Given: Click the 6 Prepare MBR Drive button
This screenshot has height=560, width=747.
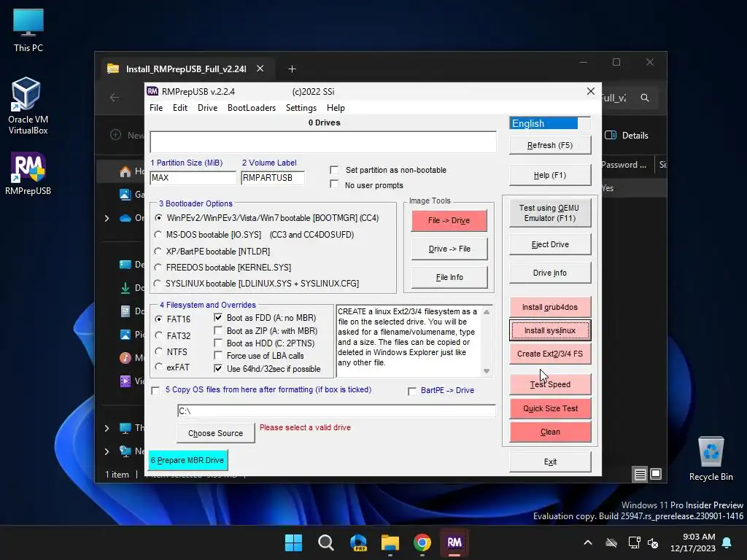Looking at the screenshot, I should click(x=187, y=460).
